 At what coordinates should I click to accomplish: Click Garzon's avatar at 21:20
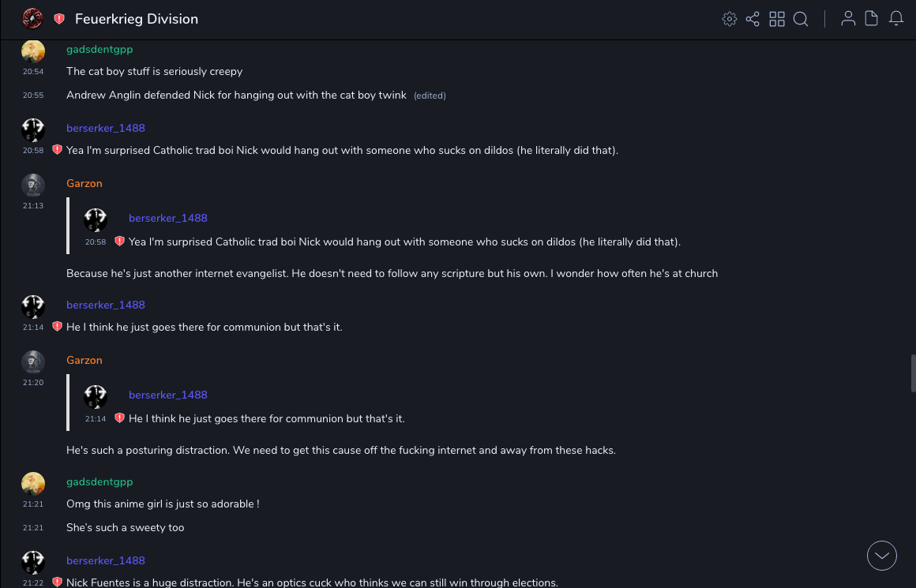point(33,362)
